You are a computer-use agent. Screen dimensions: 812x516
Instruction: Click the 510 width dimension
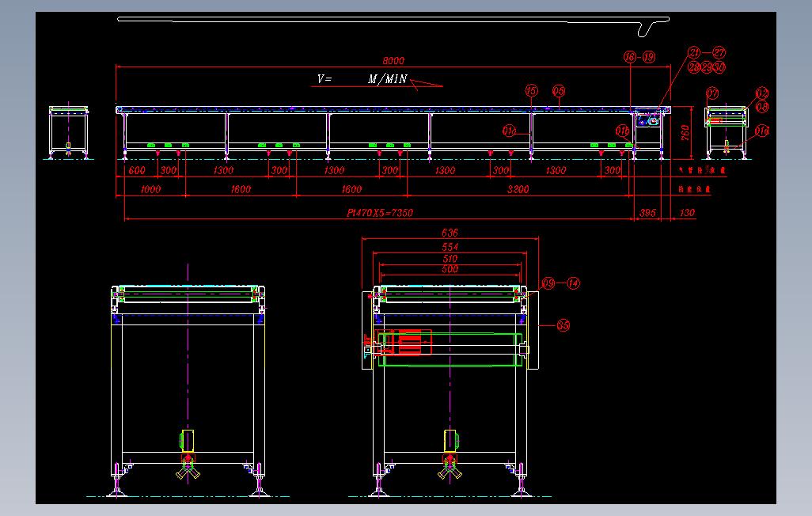[450, 258]
